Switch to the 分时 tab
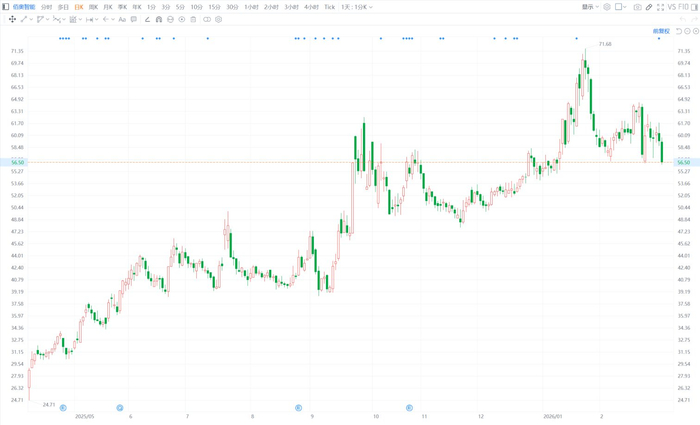 (46, 7)
